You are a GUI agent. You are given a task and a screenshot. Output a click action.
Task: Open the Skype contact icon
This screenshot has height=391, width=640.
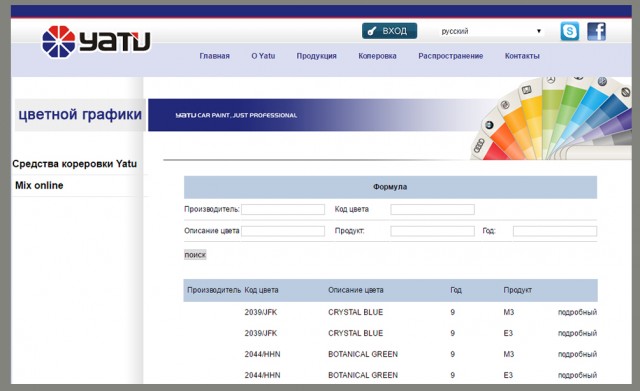click(x=569, y=31)
